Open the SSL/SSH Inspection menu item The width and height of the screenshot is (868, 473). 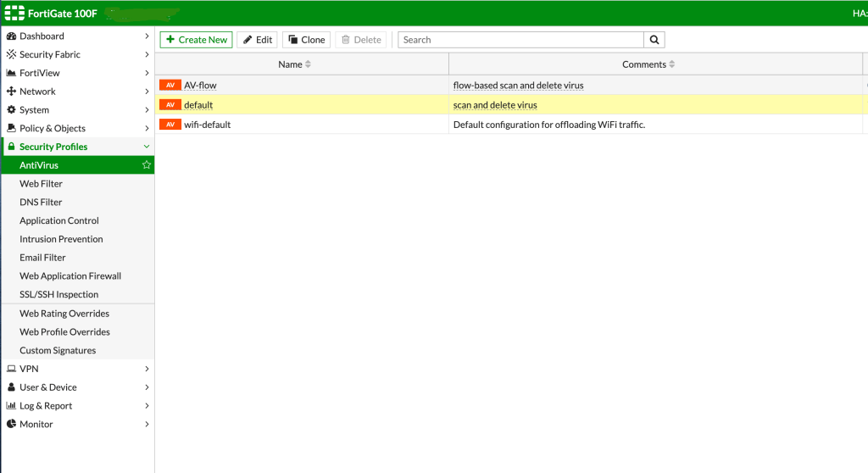(x=58, y=295)
